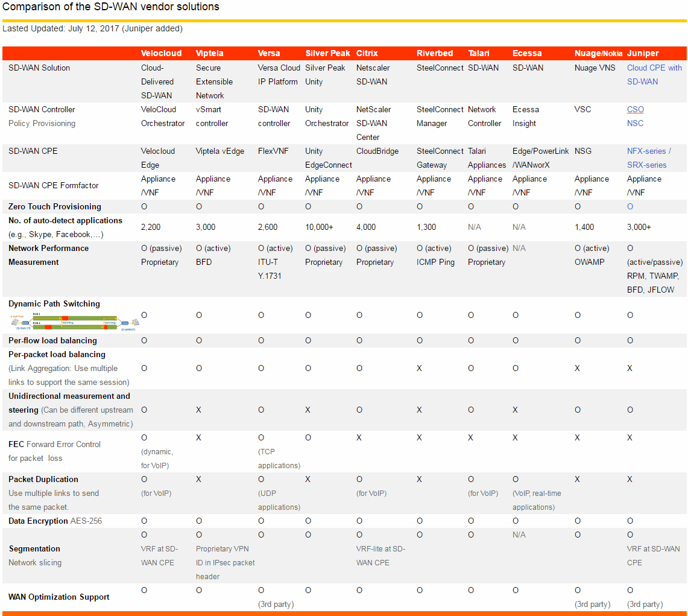Select the Juniper column header
688x616 pixels.
tap(643, 53)
